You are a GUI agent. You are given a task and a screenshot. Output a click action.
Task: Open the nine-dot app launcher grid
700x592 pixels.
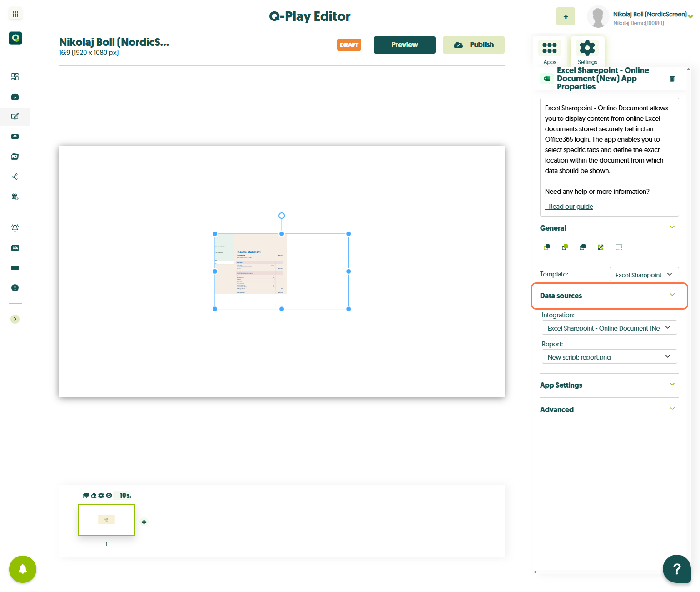point(15,14)
